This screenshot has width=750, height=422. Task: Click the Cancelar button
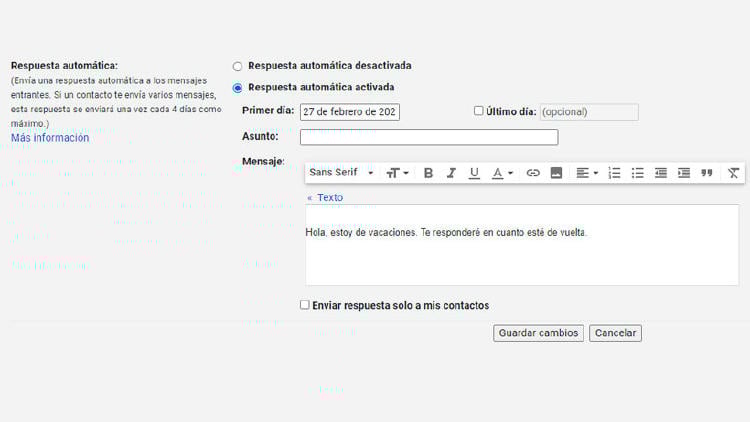pyautogui.click(x=615, y=333)
